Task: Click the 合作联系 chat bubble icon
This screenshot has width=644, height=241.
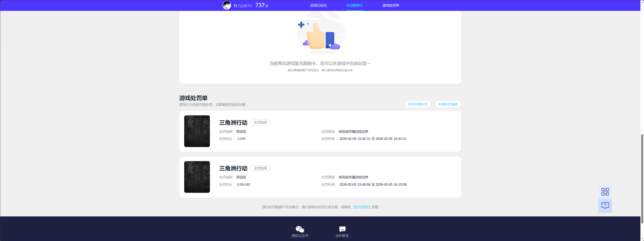Action: tap(342, 229)
